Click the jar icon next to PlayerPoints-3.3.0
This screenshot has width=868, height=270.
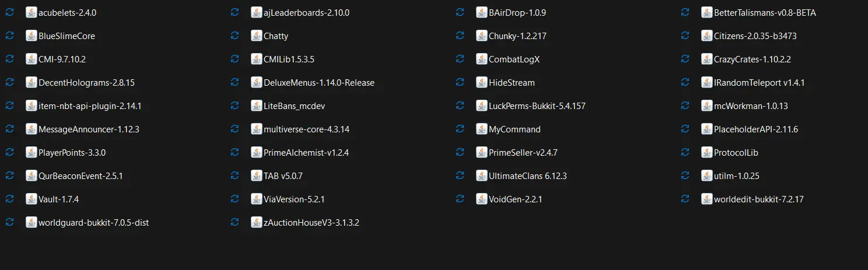coord(31,152)
